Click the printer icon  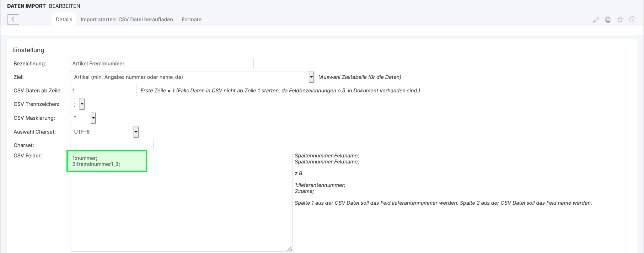tap(608, 20)
